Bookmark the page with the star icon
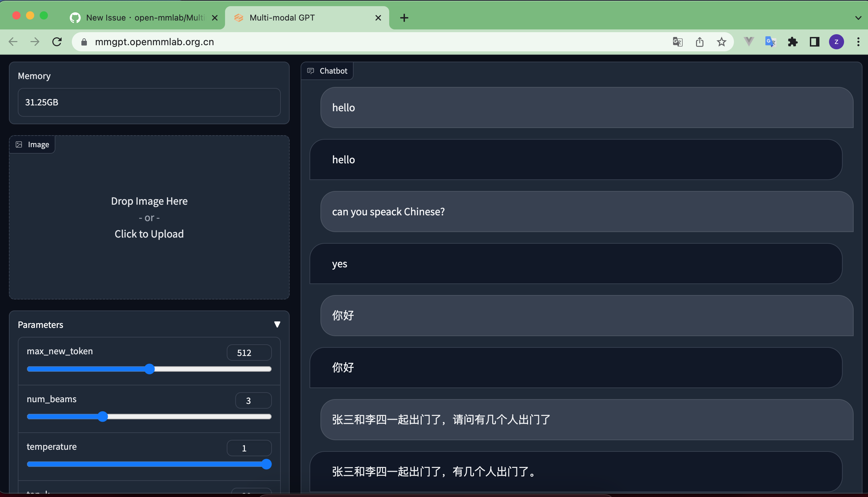868x497 pixels. point(722,42)
